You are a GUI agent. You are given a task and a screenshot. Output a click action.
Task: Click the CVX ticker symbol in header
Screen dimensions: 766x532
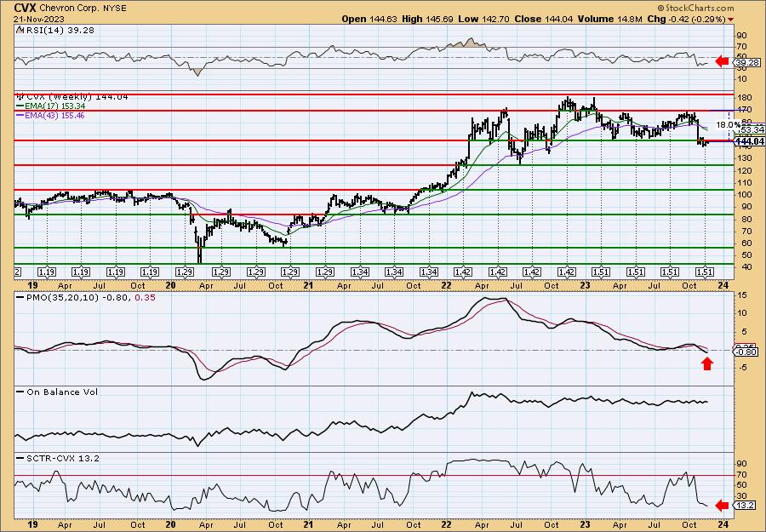tap(25, 8)
